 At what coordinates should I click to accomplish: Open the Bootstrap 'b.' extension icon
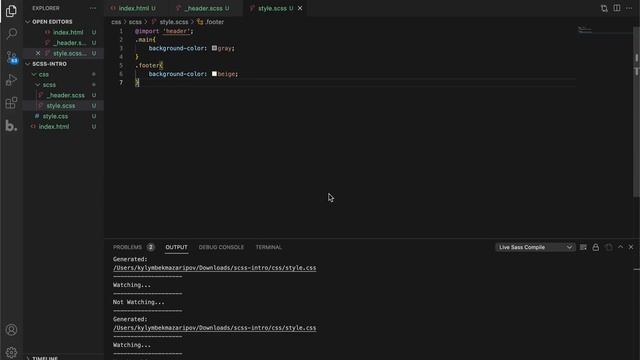click(11, 126)
